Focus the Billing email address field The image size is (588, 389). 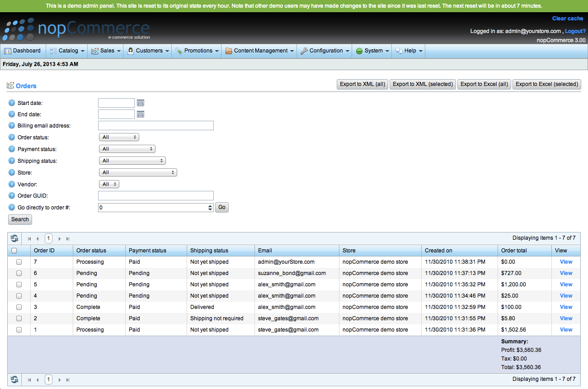point(155,126)
